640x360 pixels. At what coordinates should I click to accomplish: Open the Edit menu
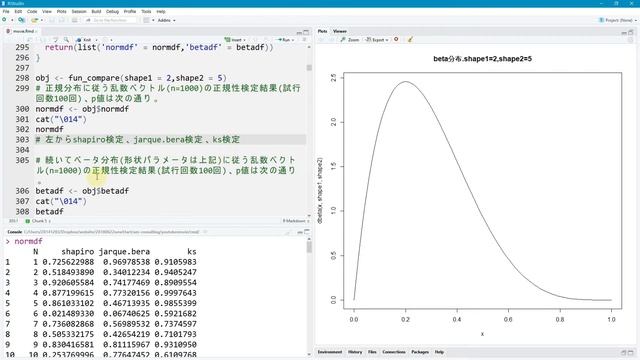(x=18, y=11)
